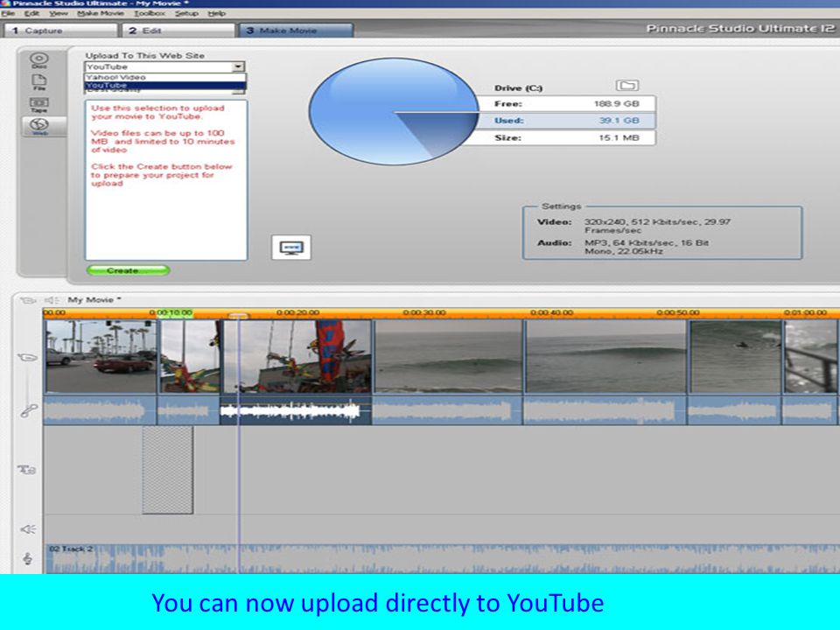Open the Edit menu
The image size is (840, 630).
[x=31, y=13]
